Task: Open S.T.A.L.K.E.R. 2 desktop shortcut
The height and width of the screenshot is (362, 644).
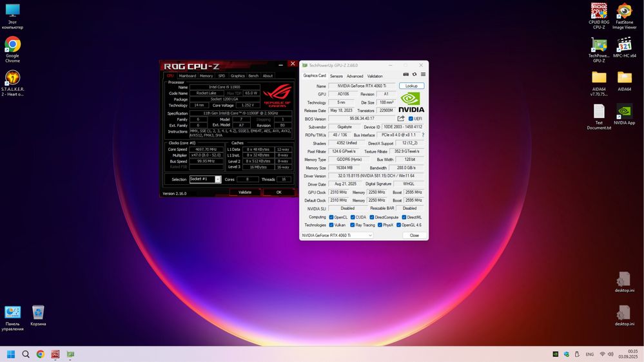Action: click(x=12, y=83)
